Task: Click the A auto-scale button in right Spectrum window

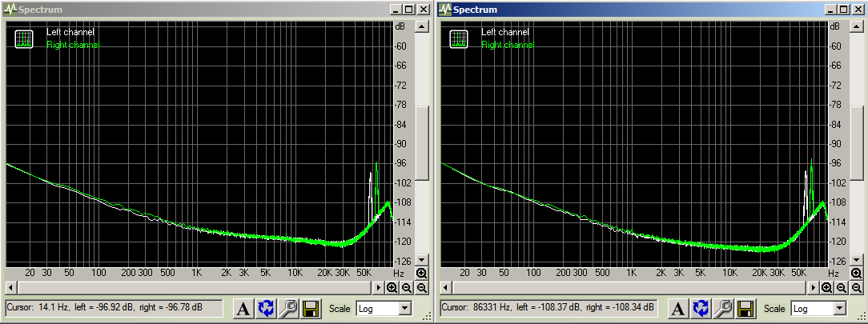Action: point(677,309)
